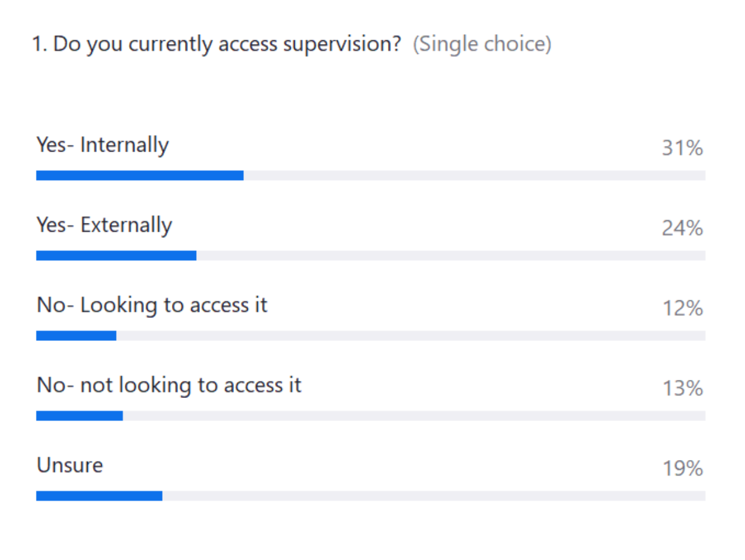Viewport: 745px width, 560px height.
Task: Click grey unfilled bar portion for Yes- Externally
Action: click(451, 256)
